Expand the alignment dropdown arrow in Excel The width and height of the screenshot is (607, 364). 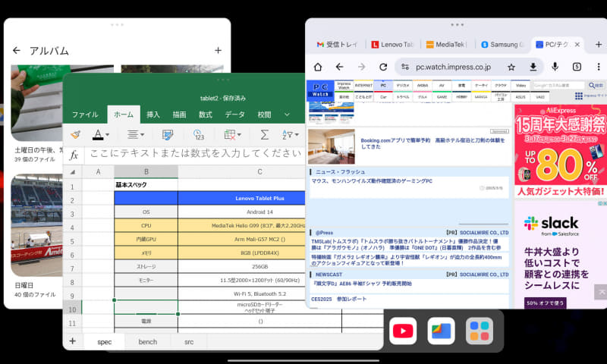click(143, 135)
